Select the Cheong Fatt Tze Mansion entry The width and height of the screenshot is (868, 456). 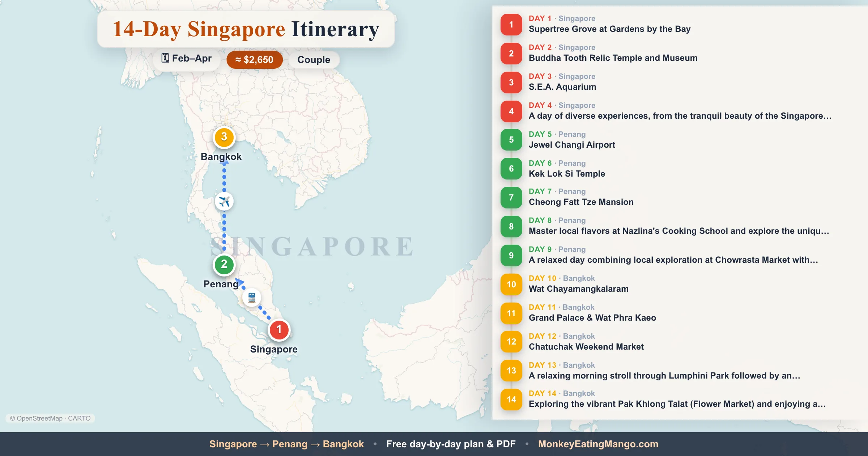point(581,202)
